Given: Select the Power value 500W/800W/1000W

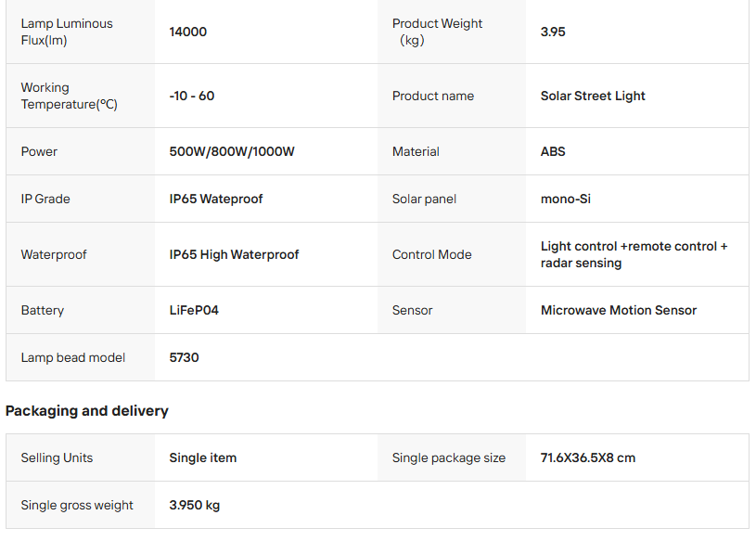Looking at the screenshot, I should pos(232,151).
